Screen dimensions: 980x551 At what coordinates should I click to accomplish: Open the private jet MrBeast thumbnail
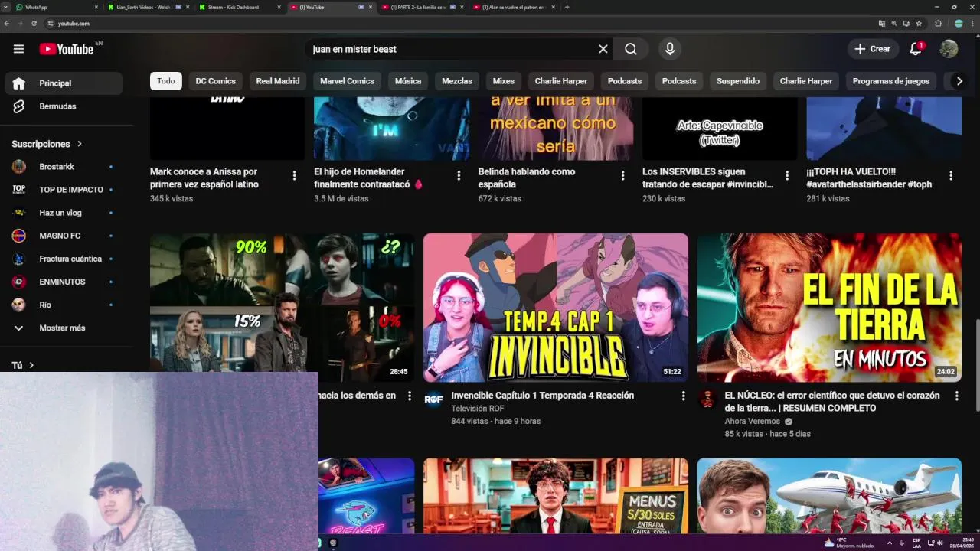(x=829, y=496)
